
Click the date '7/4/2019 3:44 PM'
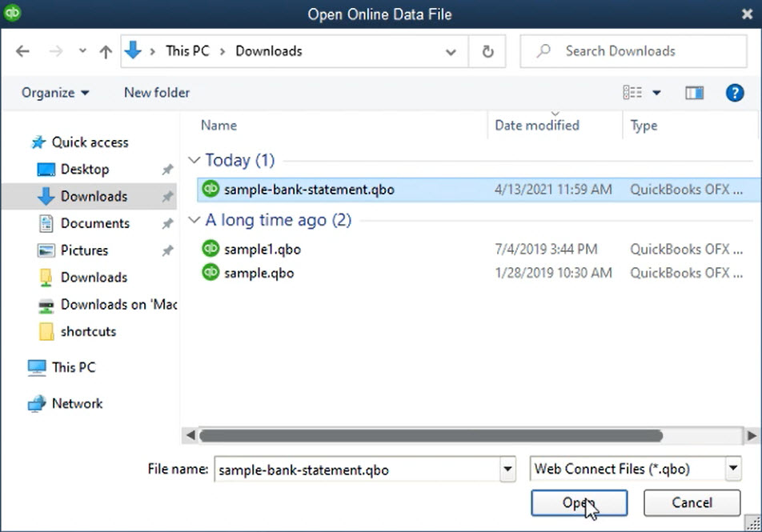point(546,250)
